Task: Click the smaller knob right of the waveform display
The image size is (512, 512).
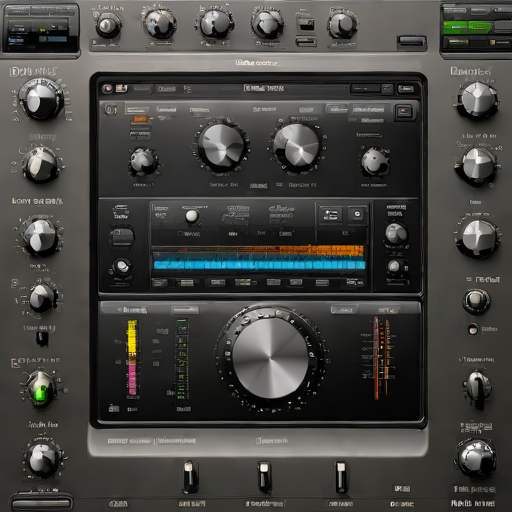Action: point(394,266)
